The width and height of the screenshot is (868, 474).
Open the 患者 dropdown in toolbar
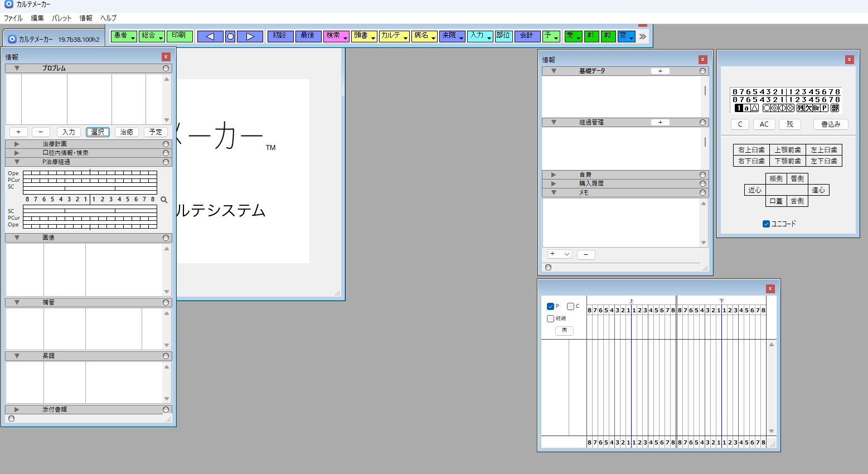pos(123,36)
